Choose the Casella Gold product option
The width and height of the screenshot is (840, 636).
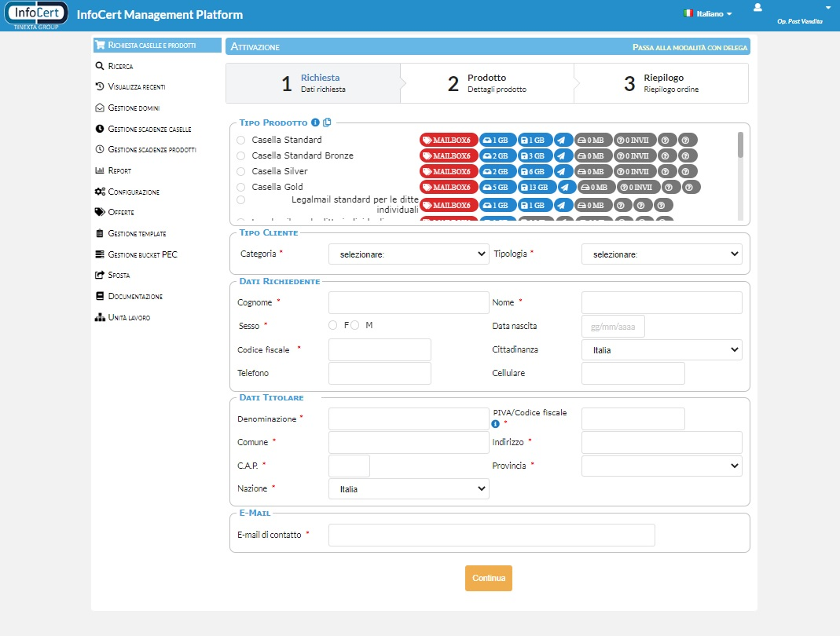(241, 187)
